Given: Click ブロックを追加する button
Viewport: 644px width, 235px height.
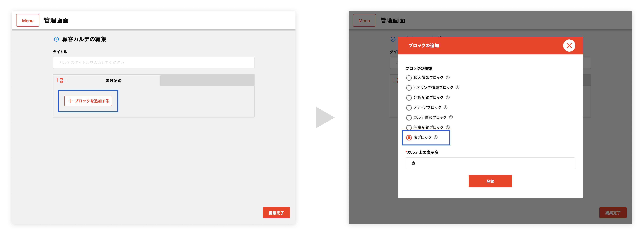Looking at the screenshot, I should (88, 101).
